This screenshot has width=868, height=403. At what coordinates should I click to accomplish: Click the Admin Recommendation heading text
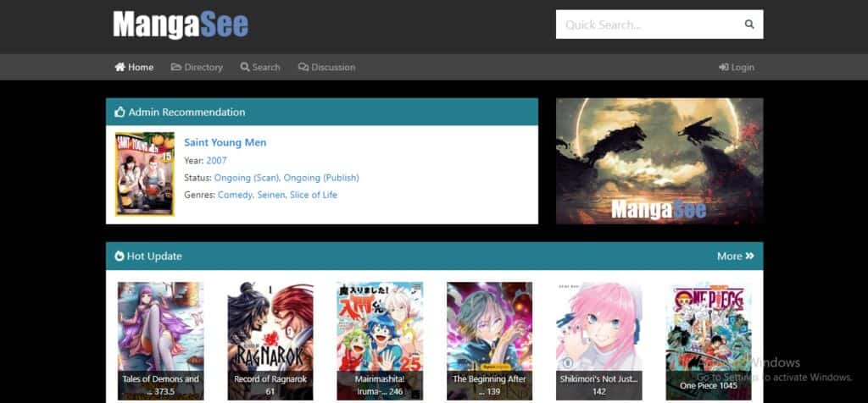click(186, 113)
